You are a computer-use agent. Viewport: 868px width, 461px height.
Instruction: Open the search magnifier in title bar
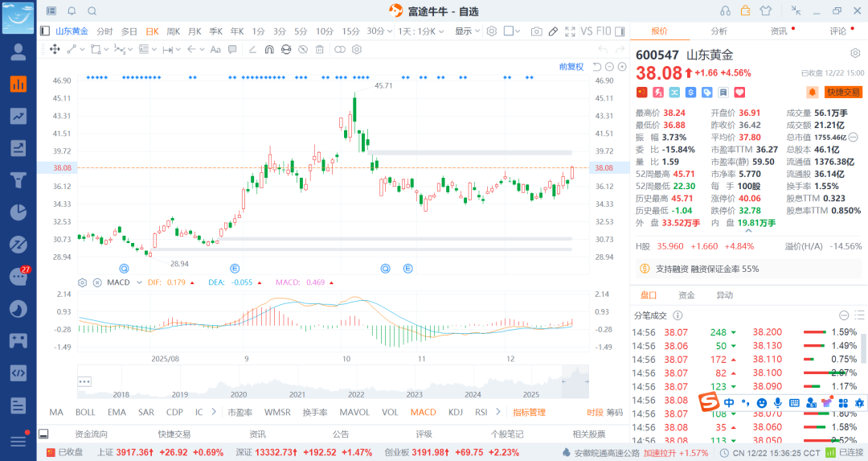[92, 11]
